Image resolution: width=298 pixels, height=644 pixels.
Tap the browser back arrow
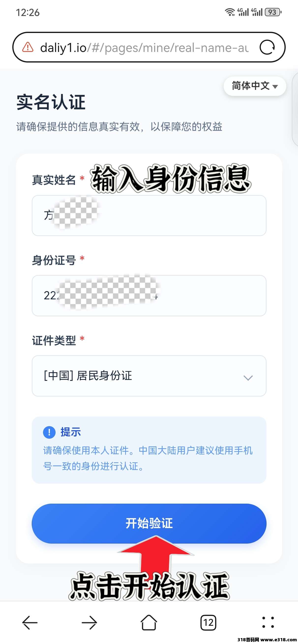click(30, 622)
